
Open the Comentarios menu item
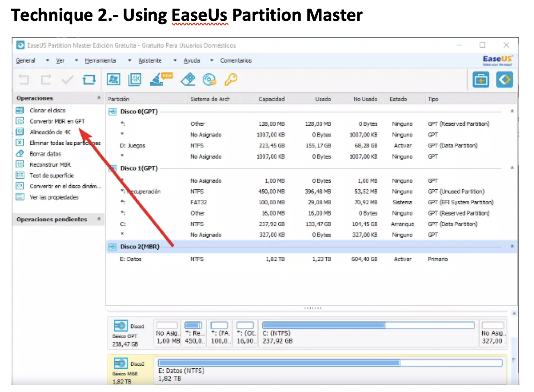pyautogui.click(x=236, y=61)
